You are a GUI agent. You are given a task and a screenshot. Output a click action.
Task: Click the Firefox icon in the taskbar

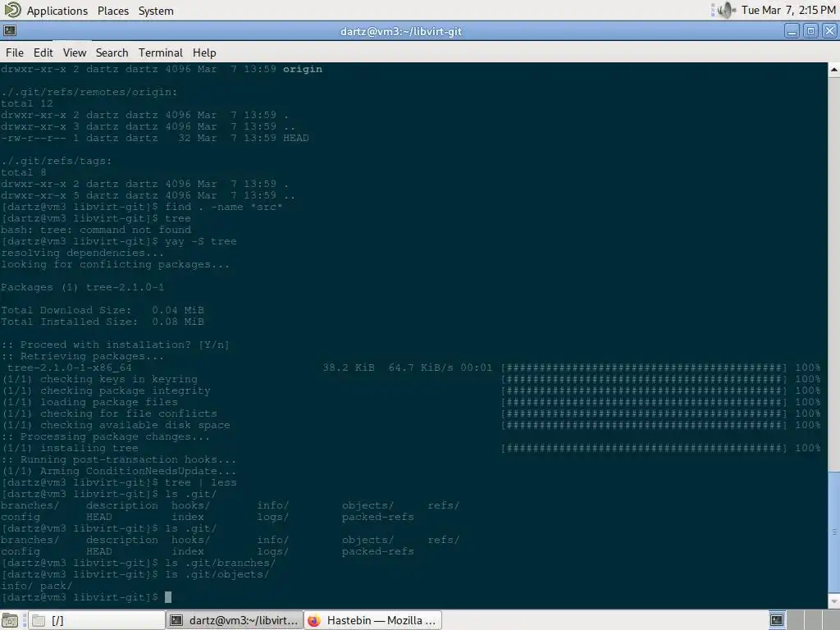[x=314, y=620]
